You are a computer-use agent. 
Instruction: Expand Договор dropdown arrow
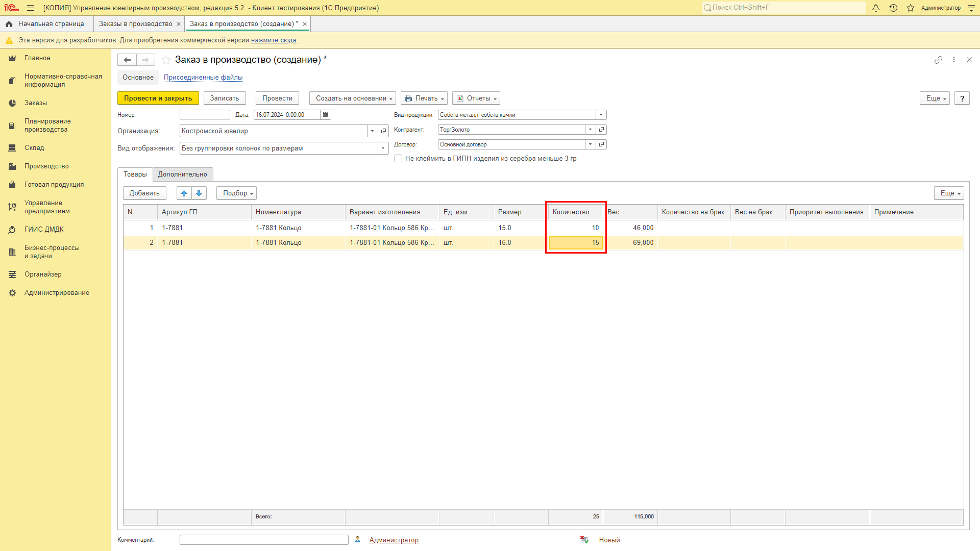[x=591, y=144]
